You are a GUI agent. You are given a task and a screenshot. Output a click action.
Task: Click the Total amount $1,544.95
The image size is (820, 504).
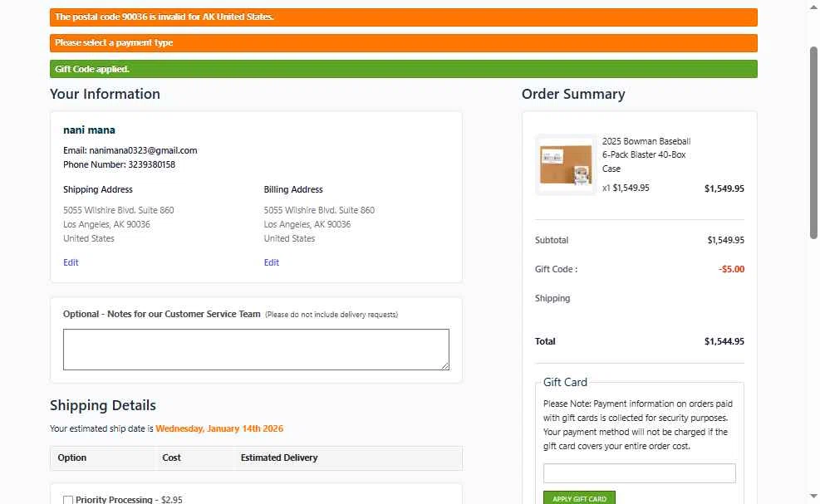724,341
